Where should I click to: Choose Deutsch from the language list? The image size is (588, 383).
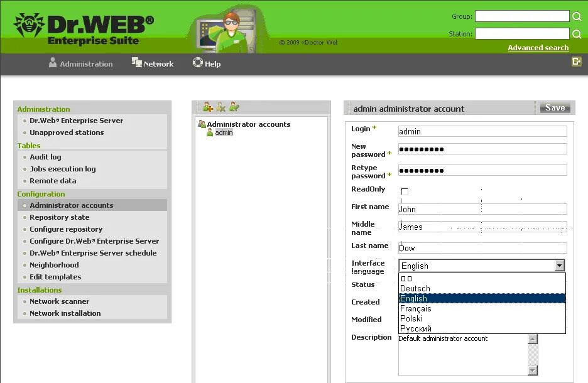482,288
